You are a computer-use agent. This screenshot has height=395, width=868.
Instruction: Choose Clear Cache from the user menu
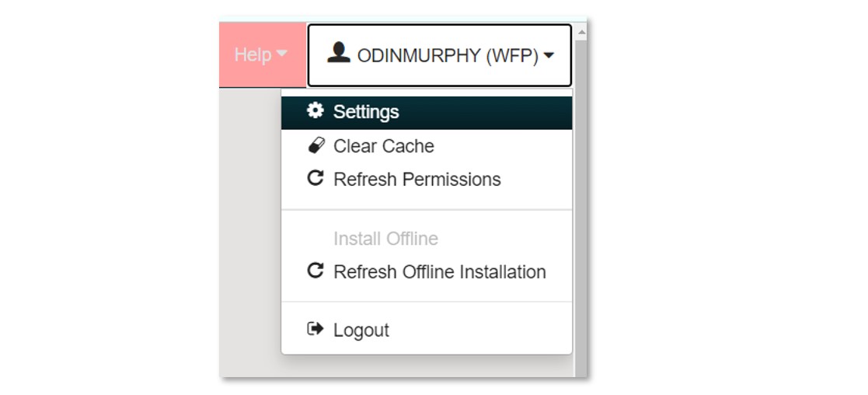427,146
